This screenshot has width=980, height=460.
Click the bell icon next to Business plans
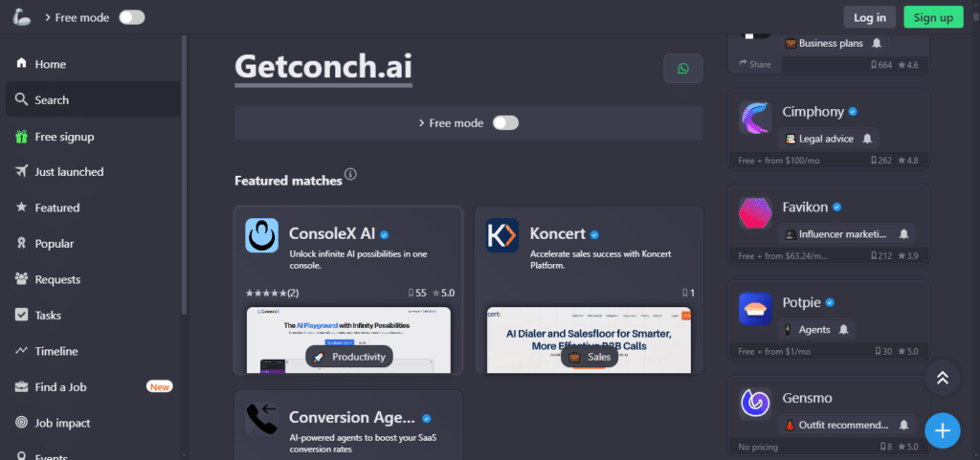(877, 43)
